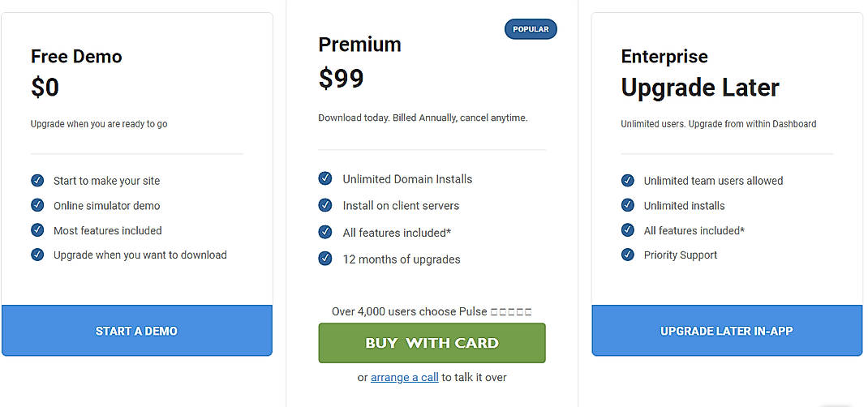
Task: Click checkmark icon beside Unlimited installs
Action: [628, 205]
